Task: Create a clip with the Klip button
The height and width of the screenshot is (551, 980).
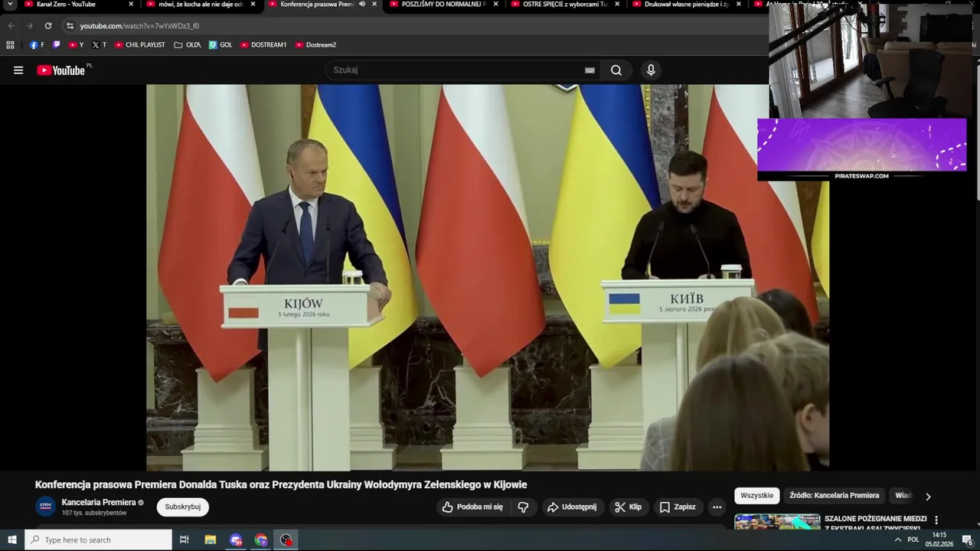Action: pyautogui.click(x=627, y=507)
